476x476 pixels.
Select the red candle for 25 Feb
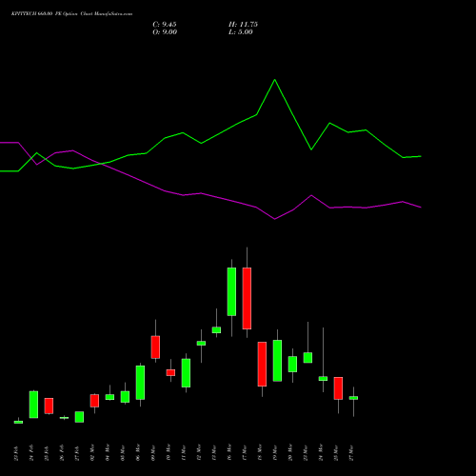click(49, 406)
